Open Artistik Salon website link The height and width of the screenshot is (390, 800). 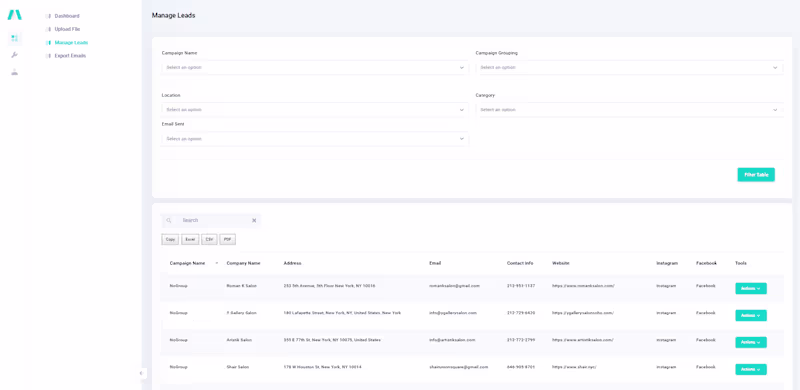[x=583, y=340]
